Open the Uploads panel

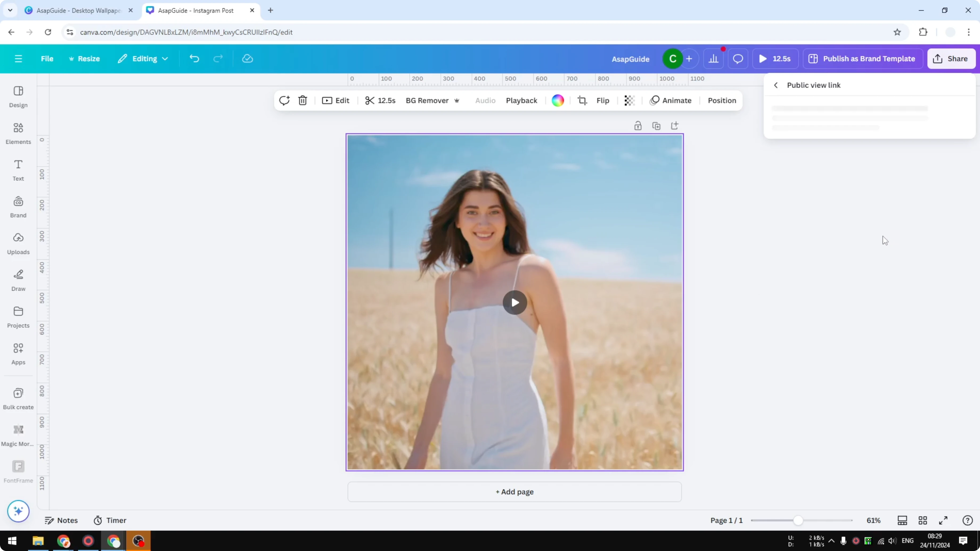[x=18, y=243]
